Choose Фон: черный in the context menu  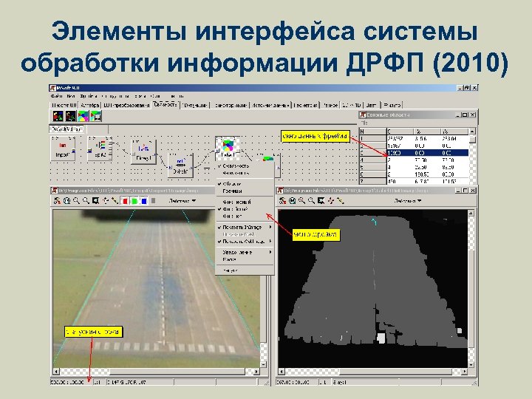click(245, 202)
